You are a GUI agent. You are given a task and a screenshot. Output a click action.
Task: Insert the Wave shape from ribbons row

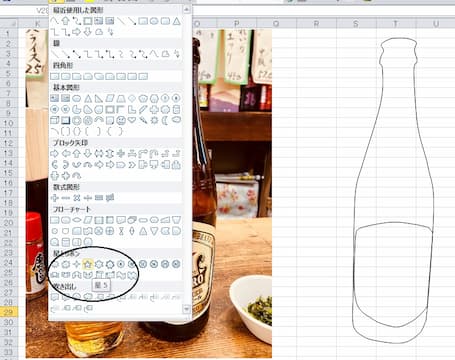coord(121,275)
